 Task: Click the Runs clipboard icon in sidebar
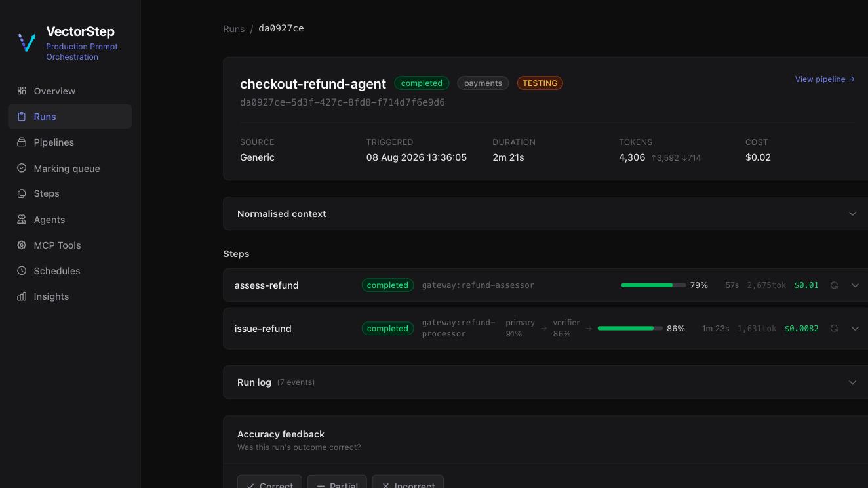[22, 116]
